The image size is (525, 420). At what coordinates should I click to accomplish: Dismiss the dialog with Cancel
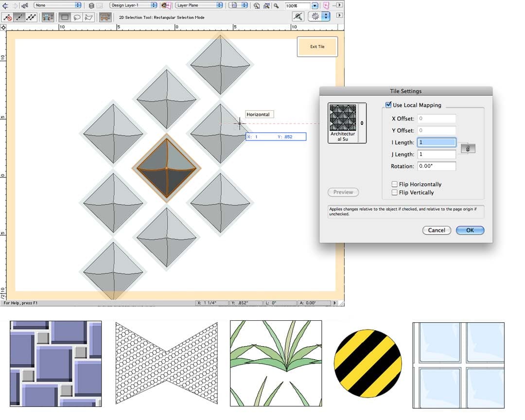coord(436,230)
